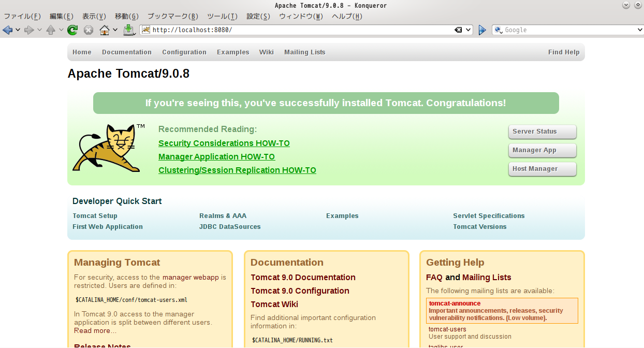Open First Web Application link
The height and width of the screenshot is (348, 644).
(x=108, y=227)
